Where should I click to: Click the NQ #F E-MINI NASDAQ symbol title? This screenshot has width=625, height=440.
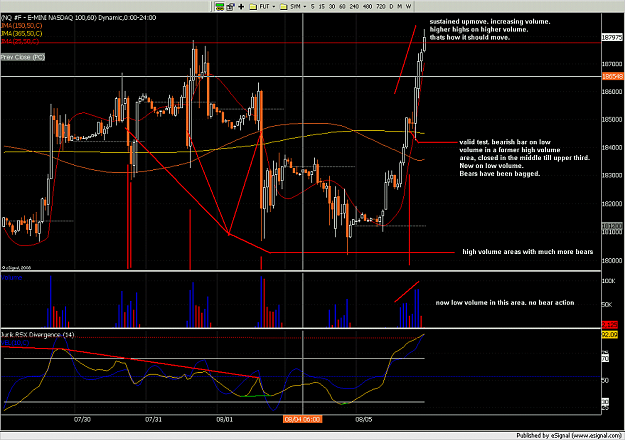click(79, 18)
